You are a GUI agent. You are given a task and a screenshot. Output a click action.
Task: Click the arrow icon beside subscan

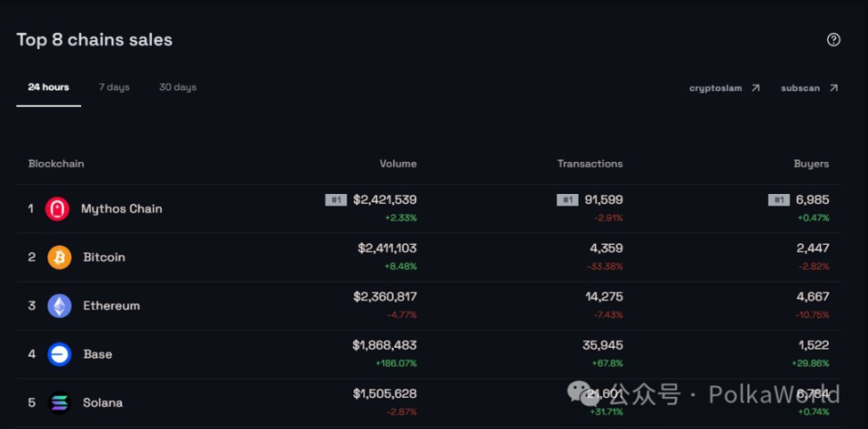pos(833,88)
